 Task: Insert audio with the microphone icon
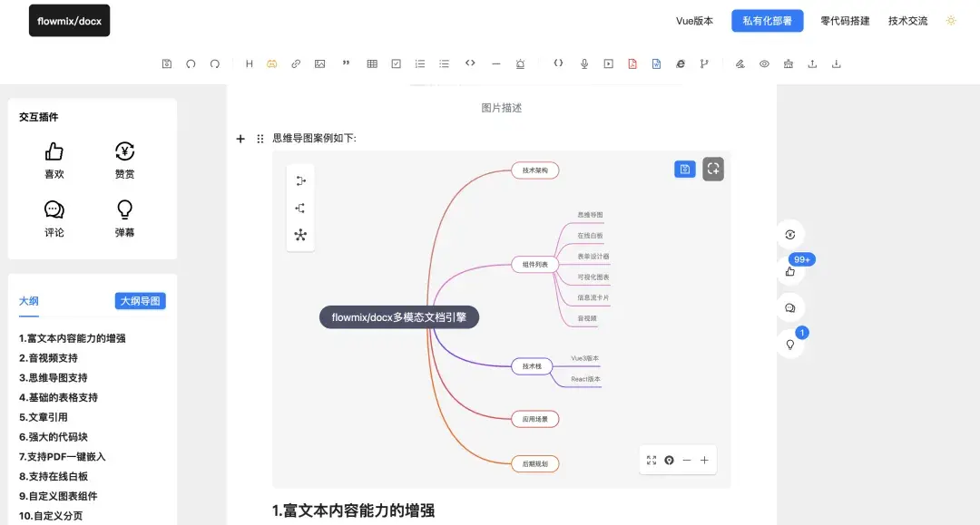[583, 63]
